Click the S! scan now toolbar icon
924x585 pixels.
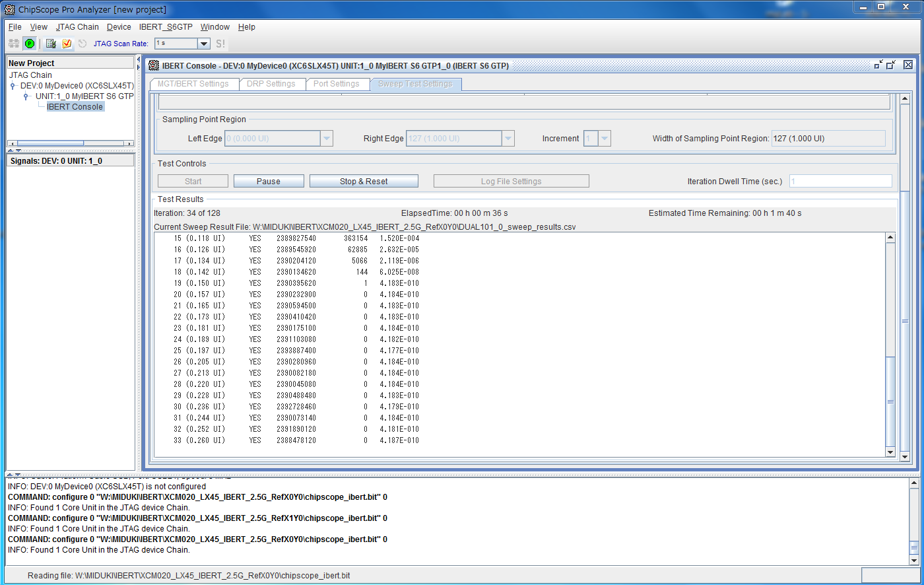pos(220,44)
